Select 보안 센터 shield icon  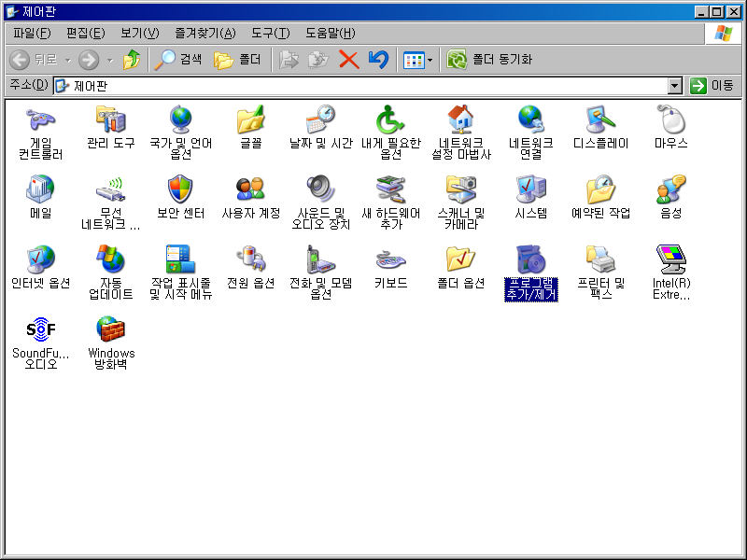[180, 189]
